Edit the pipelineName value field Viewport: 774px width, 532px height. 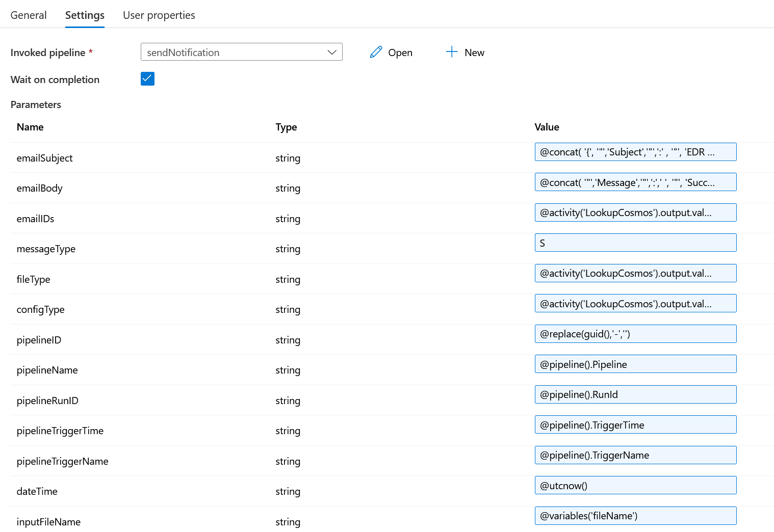(x=635, y=364)
